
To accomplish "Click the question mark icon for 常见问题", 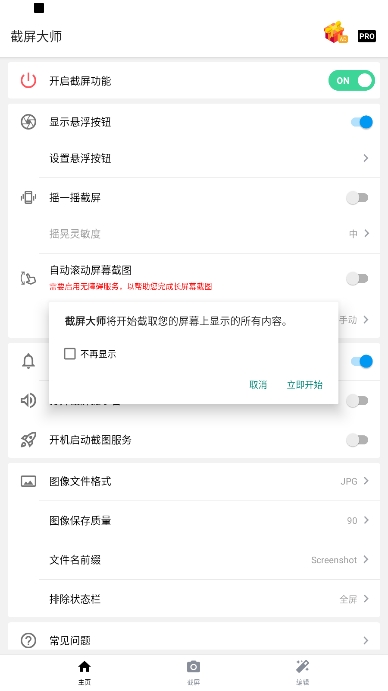I will coord(28,640).
